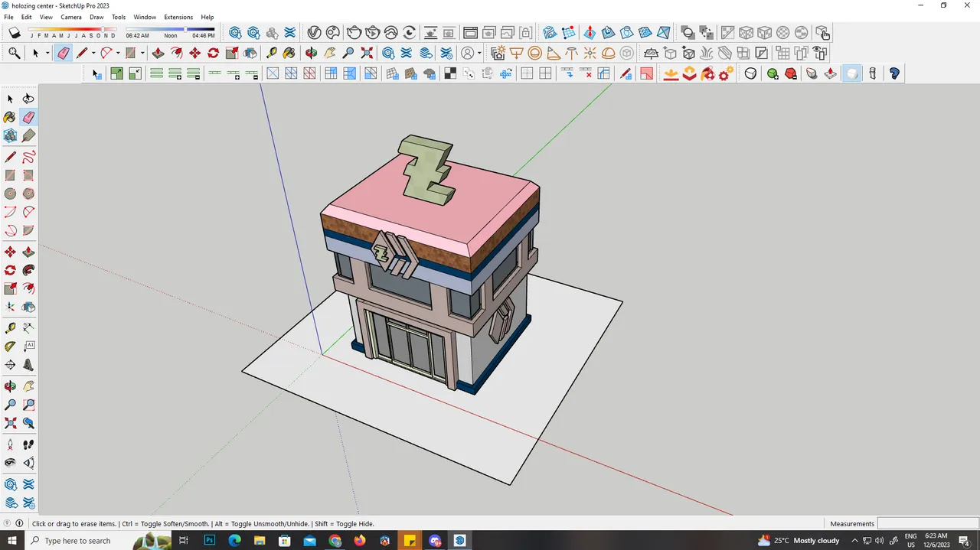Choose the Rotate tool in left panel
The width and height of the screenshot is (980, 550).
(10, 270)
